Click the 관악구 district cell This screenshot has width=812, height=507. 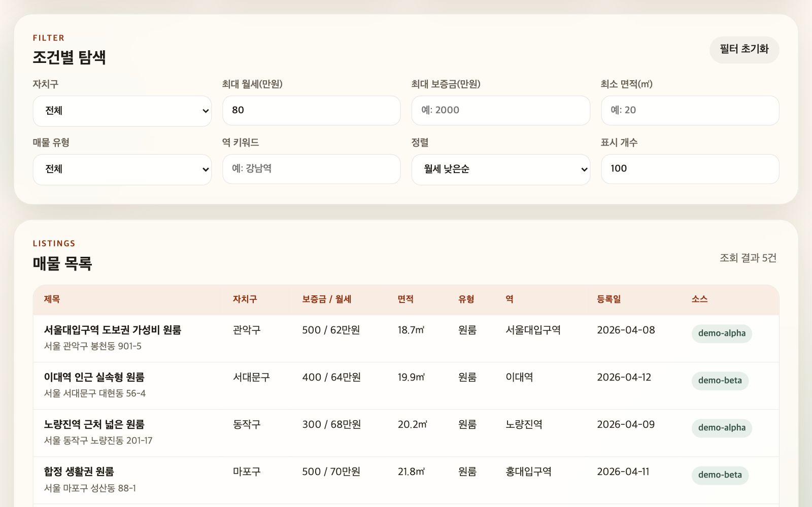247,330
